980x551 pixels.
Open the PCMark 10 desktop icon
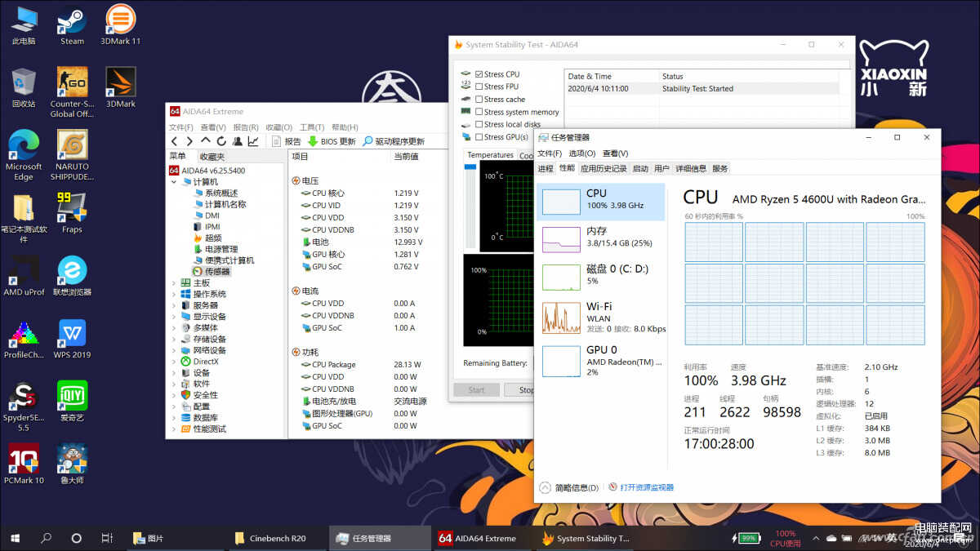pyautogui.click(x=24, y=464)
